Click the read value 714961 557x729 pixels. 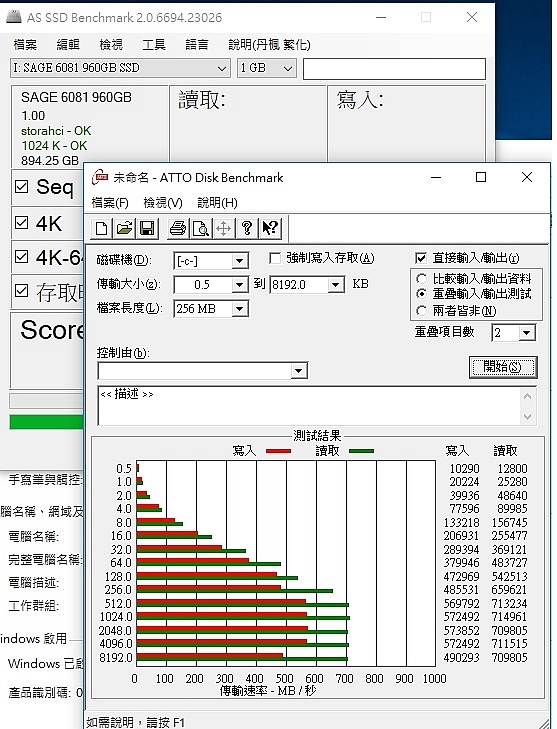(x=509, y=617)
